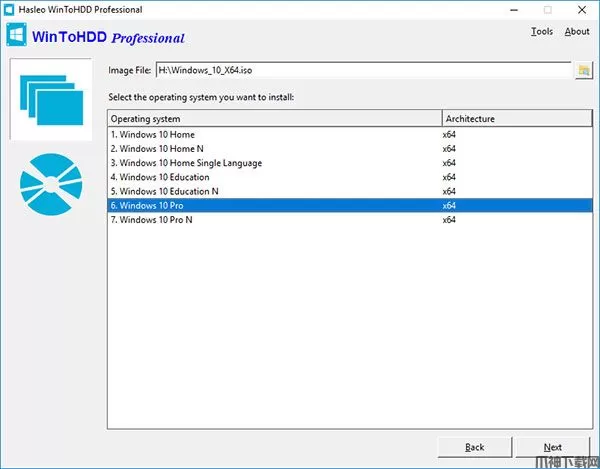
Task: Click x64 in the Pro N row
Action: click(x=449, y=220)
